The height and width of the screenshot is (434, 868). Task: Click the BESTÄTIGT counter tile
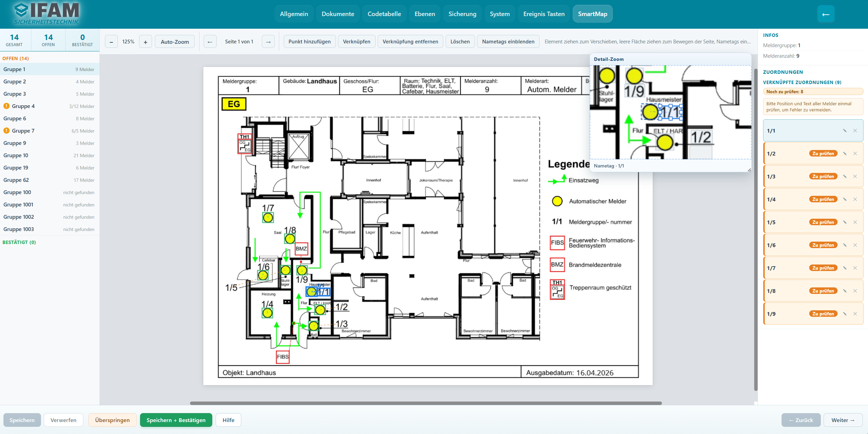pyautogui.click(x=82, y=40)
